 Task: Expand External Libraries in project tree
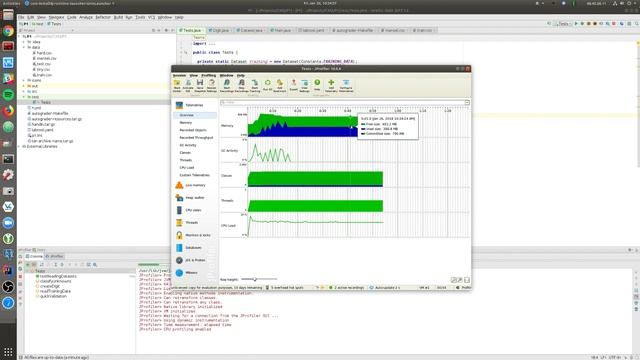[x=19, y=147]
